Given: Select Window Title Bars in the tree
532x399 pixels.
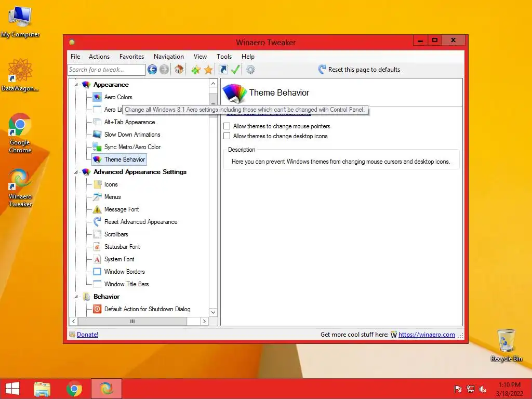Looking at the screenshot, I should tap(127, 284).
